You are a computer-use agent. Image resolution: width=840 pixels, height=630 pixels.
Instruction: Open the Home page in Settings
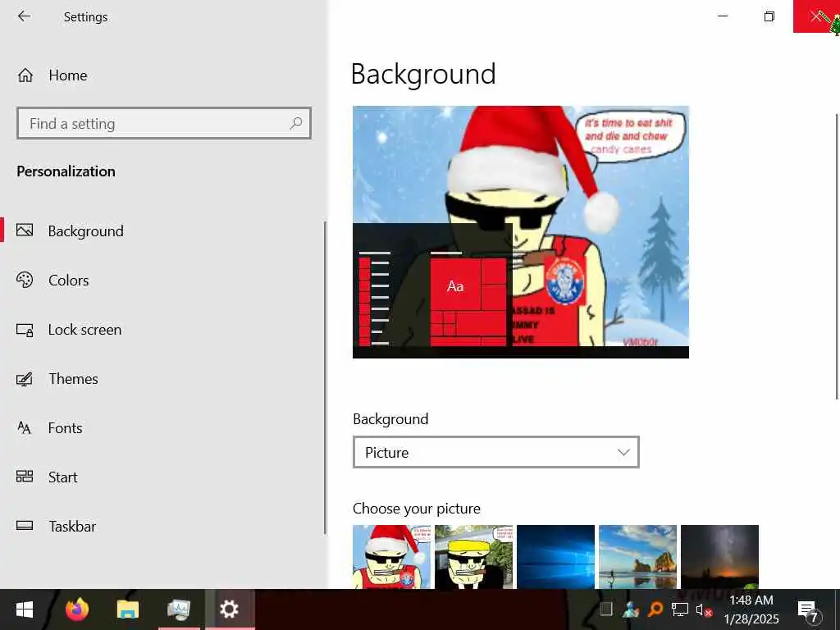[x=68, y=75]
